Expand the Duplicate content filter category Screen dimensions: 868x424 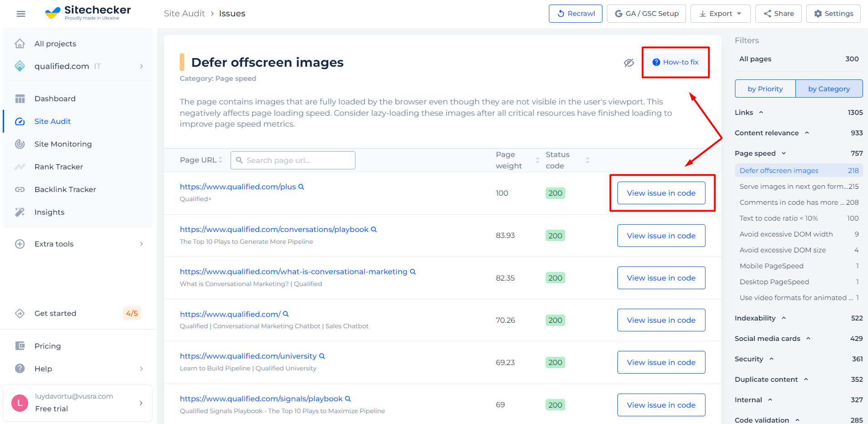click(x=806, y=380)
